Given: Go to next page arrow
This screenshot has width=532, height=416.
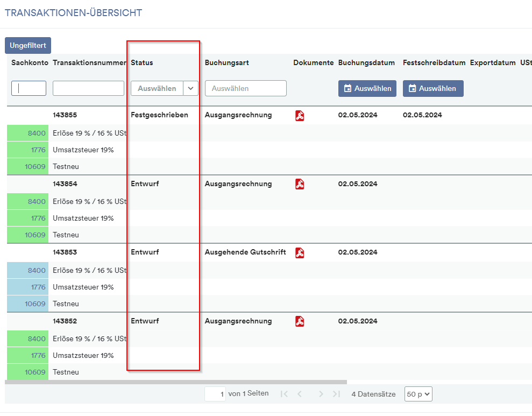Looking at the screenshot, I should coord(321,394).
